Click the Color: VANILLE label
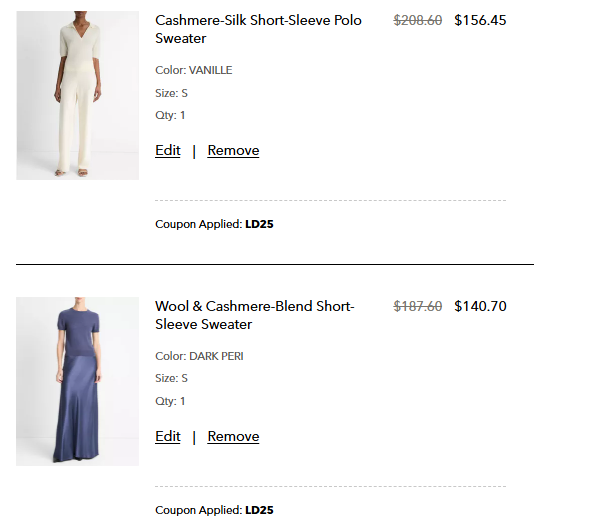Screen dimensions: 608x527 (x=193, y=70)
